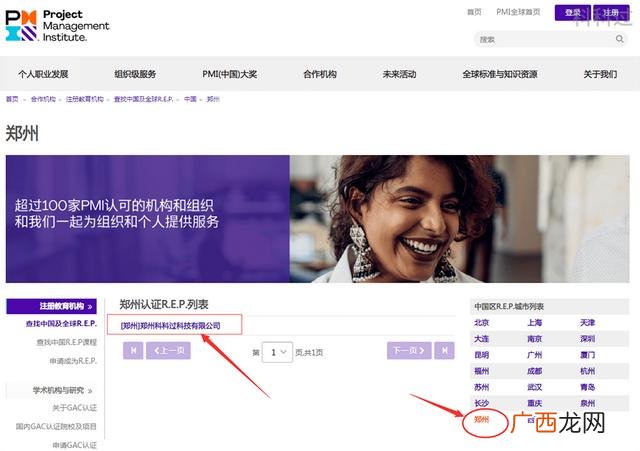Click the magnifier icon in search box
This screenshot has width=640, height=451.
619,39
